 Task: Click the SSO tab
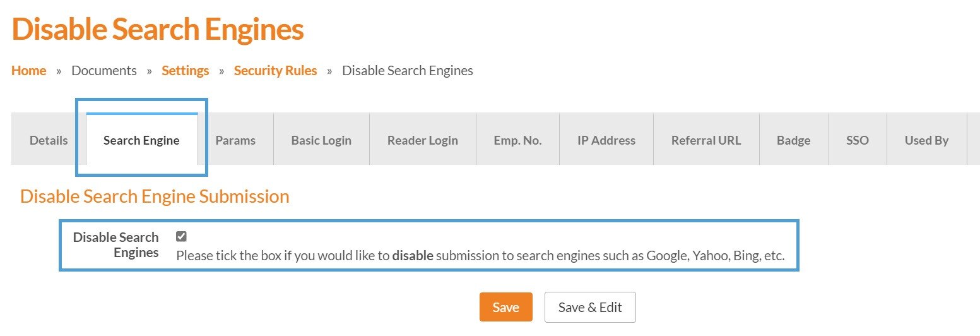858,140
